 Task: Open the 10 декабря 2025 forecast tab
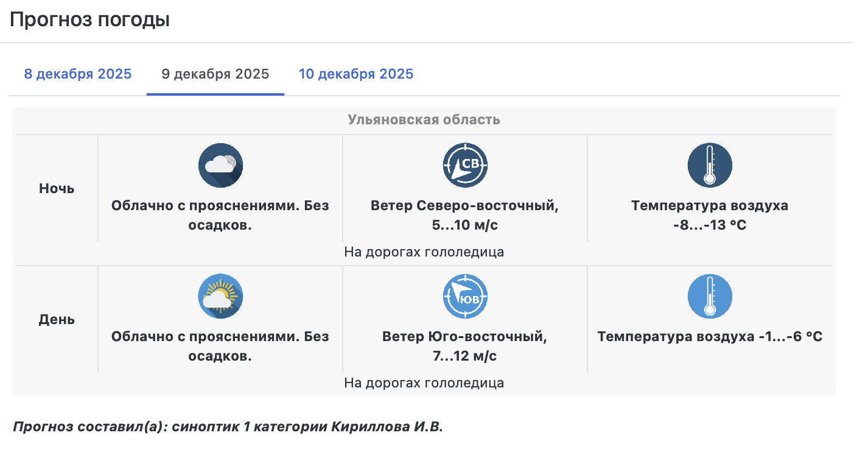coord(355,74)
